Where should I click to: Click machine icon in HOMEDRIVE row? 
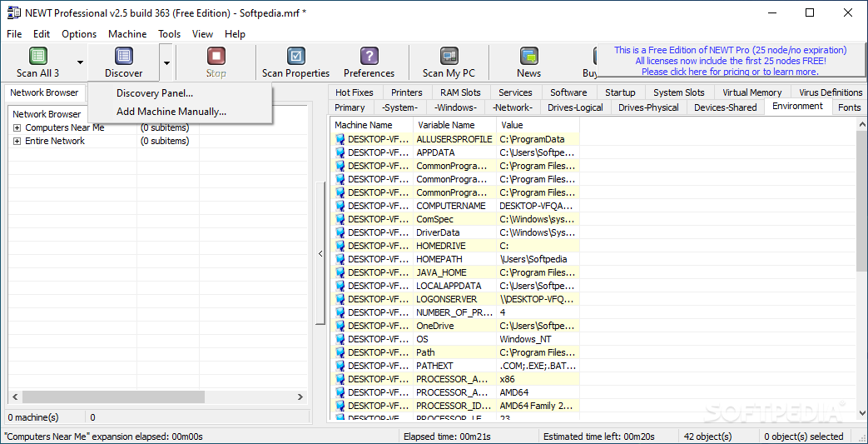click(x=340, y=246)
